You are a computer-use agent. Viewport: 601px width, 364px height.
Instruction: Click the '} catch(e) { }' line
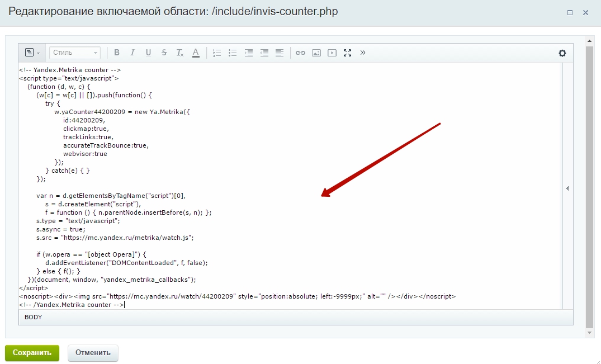point(68,171)
